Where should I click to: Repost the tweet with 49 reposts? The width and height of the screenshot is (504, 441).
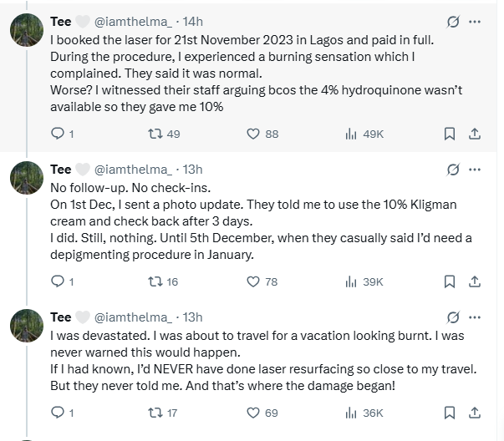pos(155,134)
